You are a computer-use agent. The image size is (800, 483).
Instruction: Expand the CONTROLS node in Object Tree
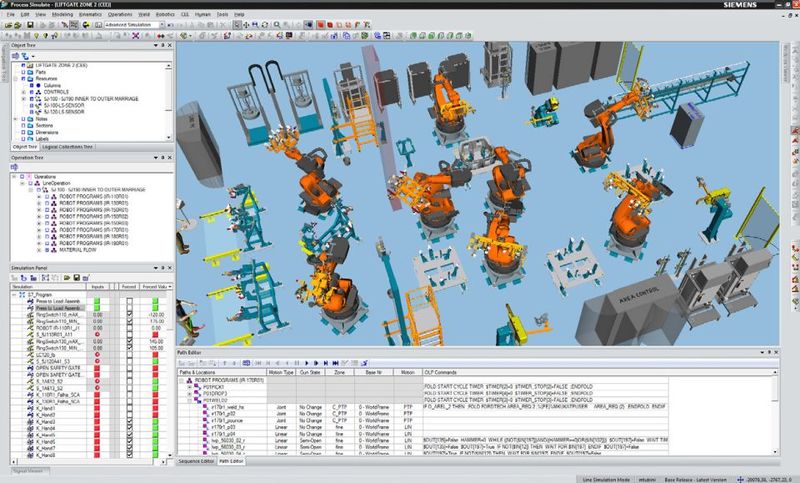tap(24, 91)
